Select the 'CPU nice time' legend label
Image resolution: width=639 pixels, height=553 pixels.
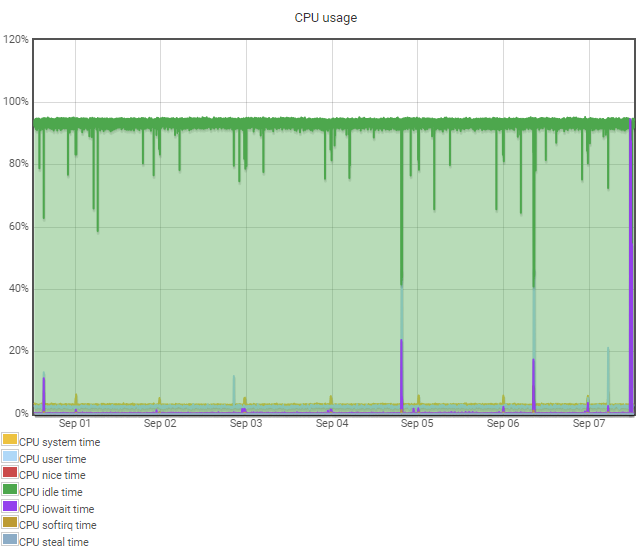(x=52, y=475)
